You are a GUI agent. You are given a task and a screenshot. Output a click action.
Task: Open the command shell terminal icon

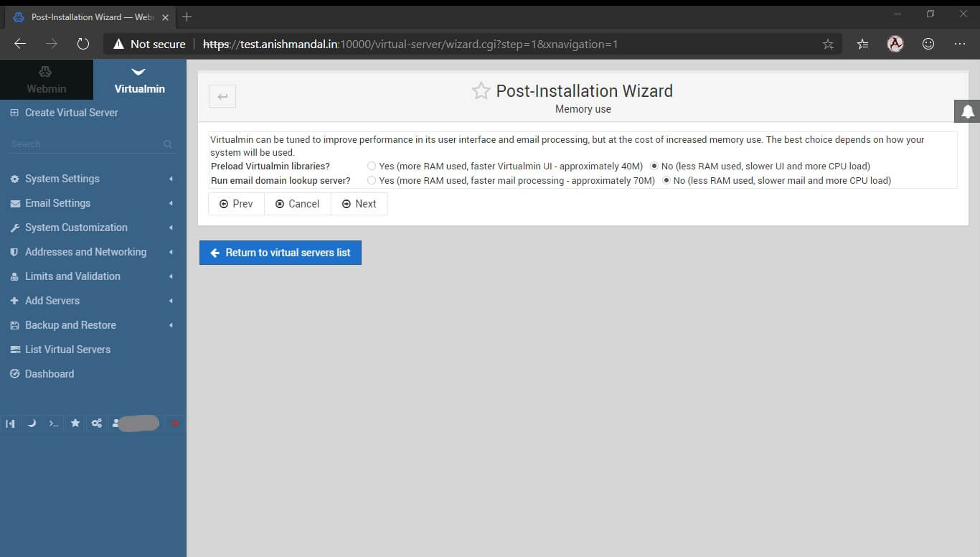[53, 423]
